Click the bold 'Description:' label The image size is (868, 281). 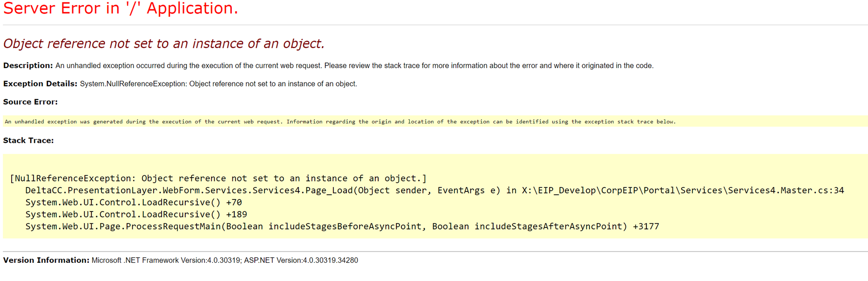tap(28, 66)
